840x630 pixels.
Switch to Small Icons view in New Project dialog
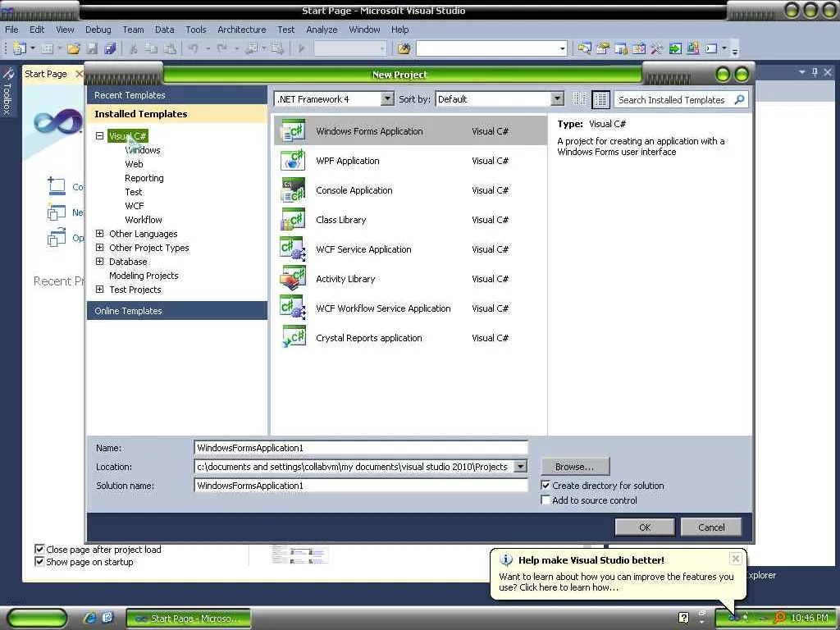[x=579, y=99]
